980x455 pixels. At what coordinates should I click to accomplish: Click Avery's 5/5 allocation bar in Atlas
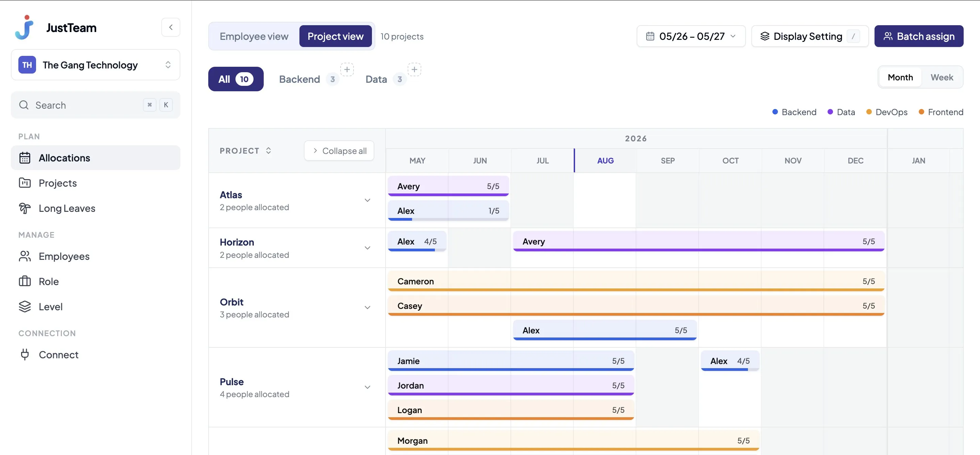point(448,186)
